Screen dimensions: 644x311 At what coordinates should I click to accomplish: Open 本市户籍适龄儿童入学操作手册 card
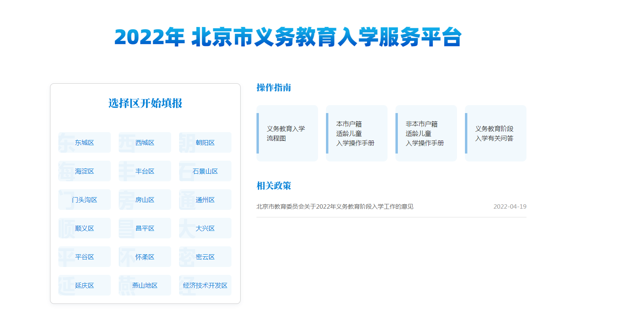point(357,133)
